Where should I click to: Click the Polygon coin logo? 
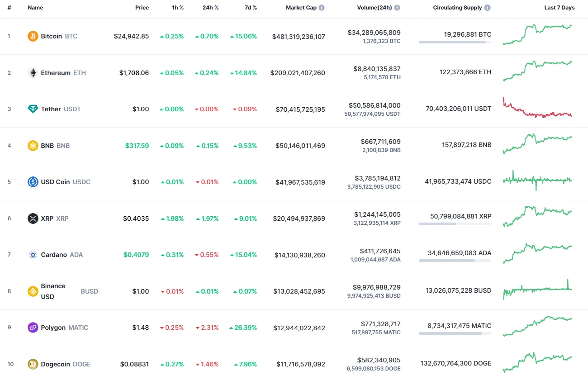pyautogui.click(x=33, y=328)
